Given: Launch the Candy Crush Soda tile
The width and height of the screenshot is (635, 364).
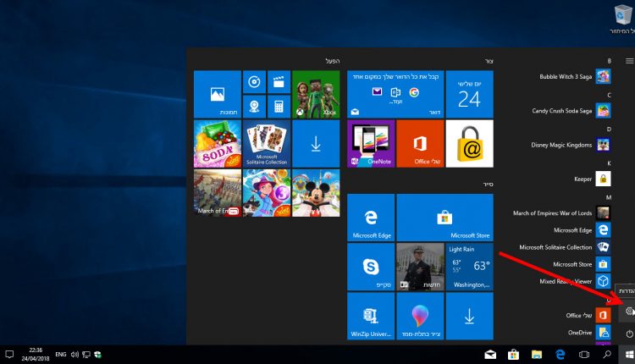Looking at the screenshot, I should click(x=218, y=144).
